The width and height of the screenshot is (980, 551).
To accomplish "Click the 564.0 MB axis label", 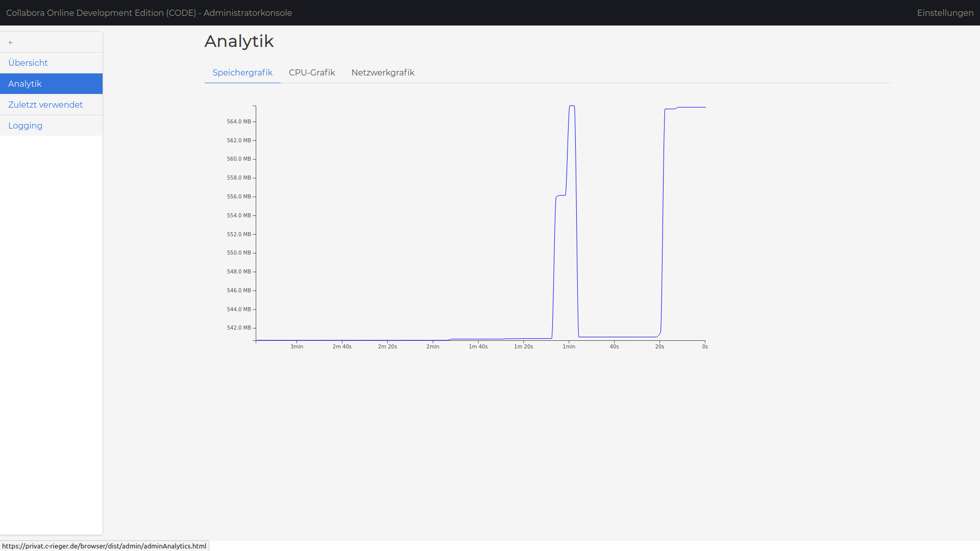I will [239, 121].
